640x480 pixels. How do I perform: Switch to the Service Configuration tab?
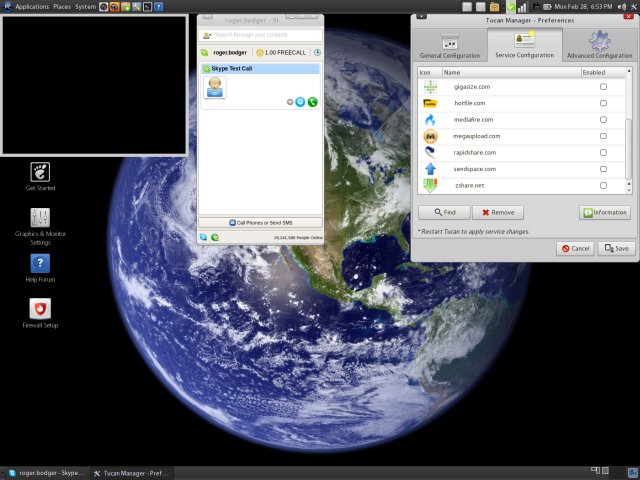pyautogui.click(x=524, y=46)
